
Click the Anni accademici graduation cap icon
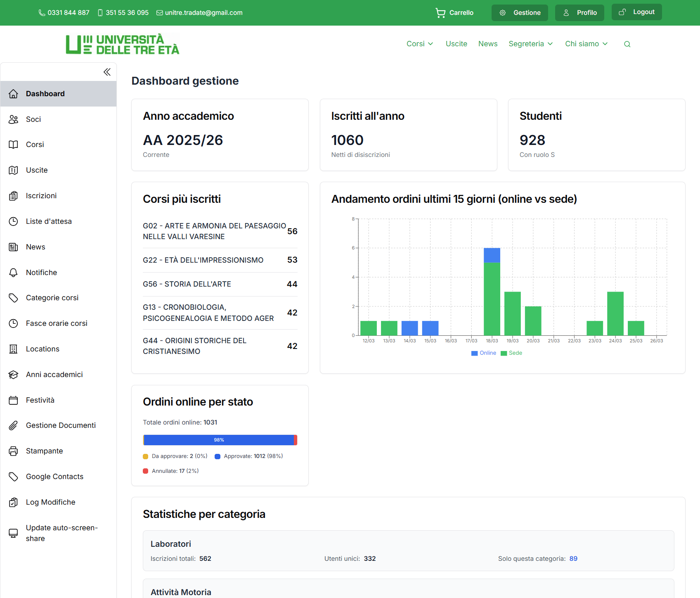(x=14, y=375)
